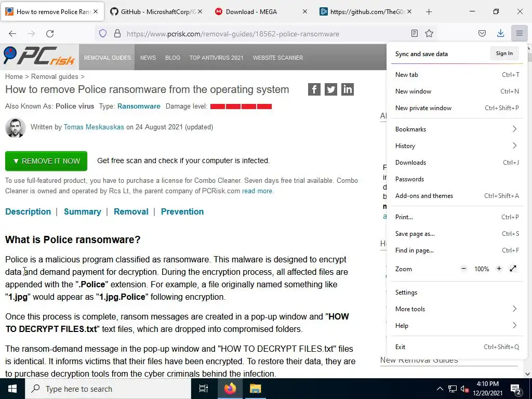Open Passwords from the menu
The width and height of the screenshot is (532, 399).
(x=457, y=179)
